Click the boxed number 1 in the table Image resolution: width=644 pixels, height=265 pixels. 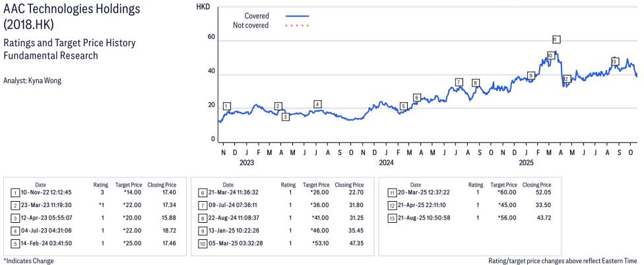[x=15, y=193]
